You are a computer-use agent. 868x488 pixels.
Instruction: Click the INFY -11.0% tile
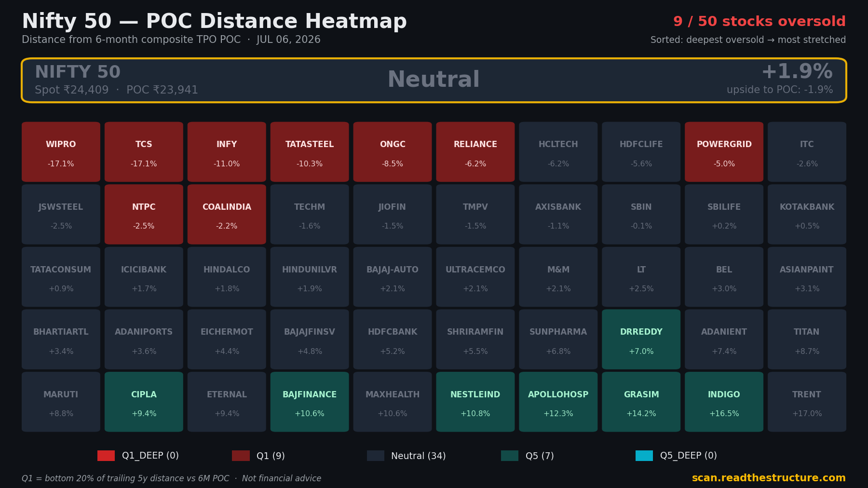click(x=227, y=152)
